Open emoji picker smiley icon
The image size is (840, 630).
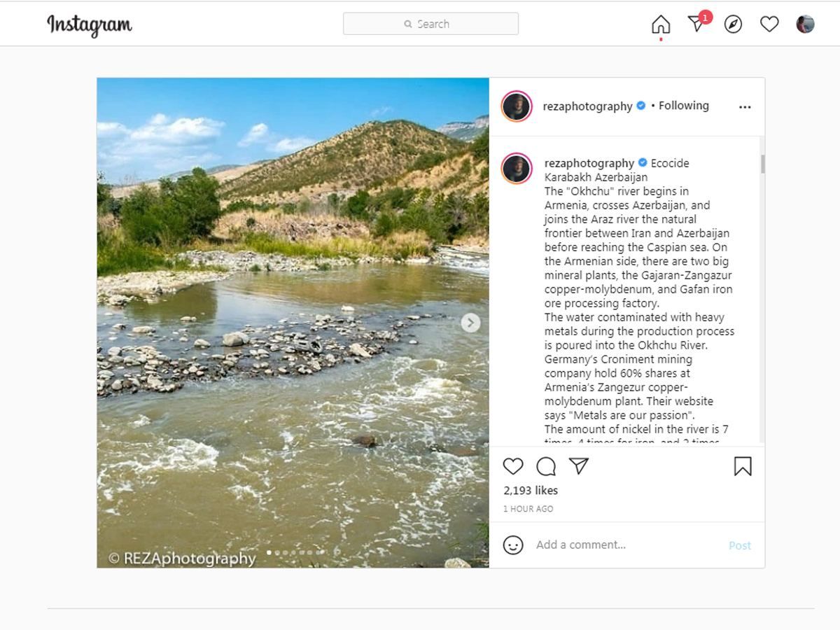tap(513, 545)
